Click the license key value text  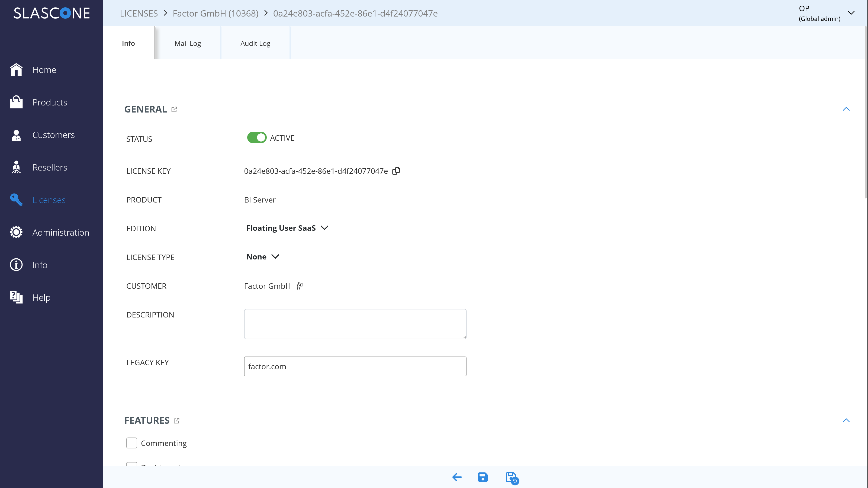point(316,171)
